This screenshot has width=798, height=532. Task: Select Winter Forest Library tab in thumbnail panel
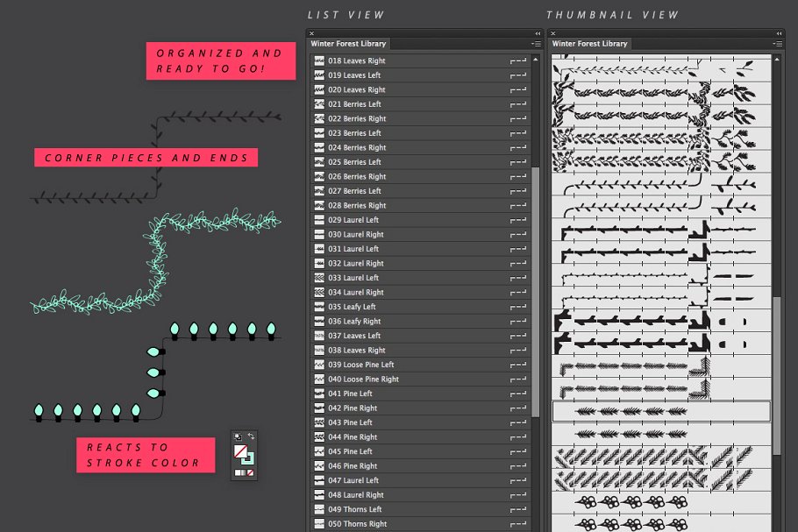[590, 44]
